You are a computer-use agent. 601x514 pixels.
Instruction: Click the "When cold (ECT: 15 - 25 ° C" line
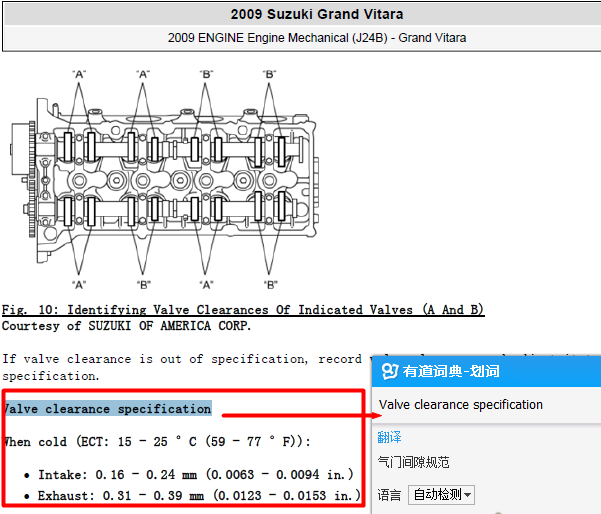pos(156,442)
